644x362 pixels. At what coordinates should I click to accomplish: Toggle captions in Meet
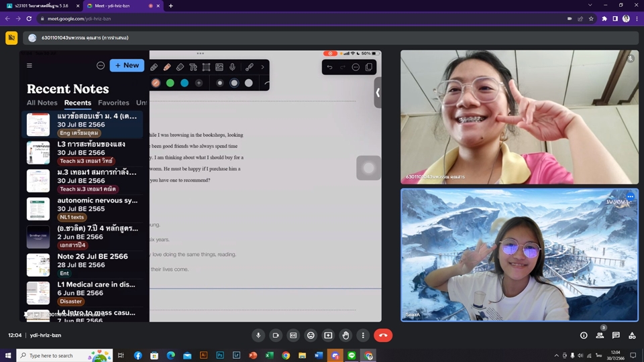tap(293, 335)
